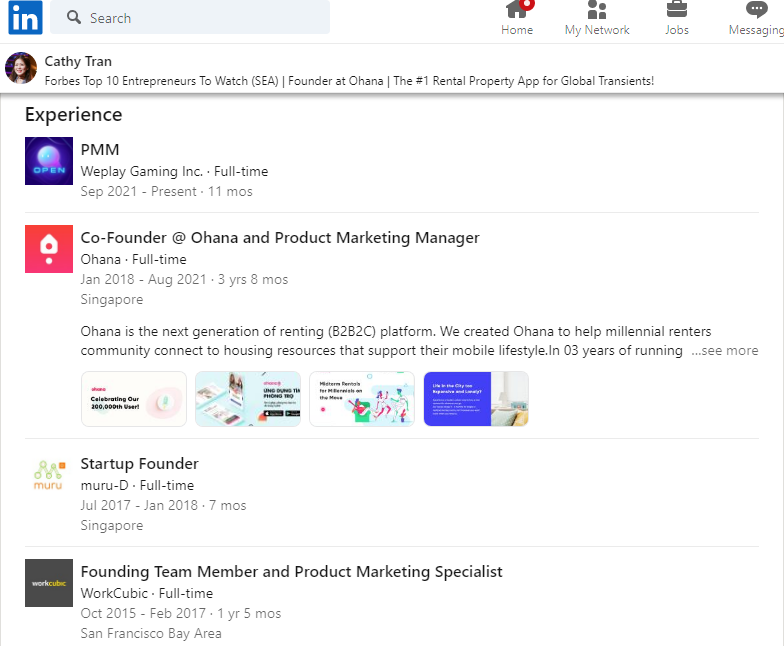Viewport: 784px width, 646px height.
Task: Click the Weplay Gaming company logo
Action: coord(49,161)
